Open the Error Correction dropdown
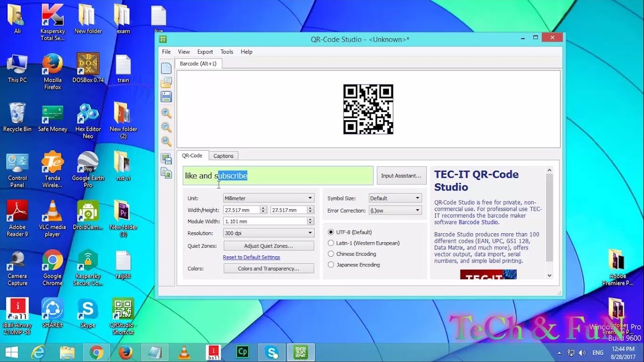644x362 pixels. pos(417,210)
